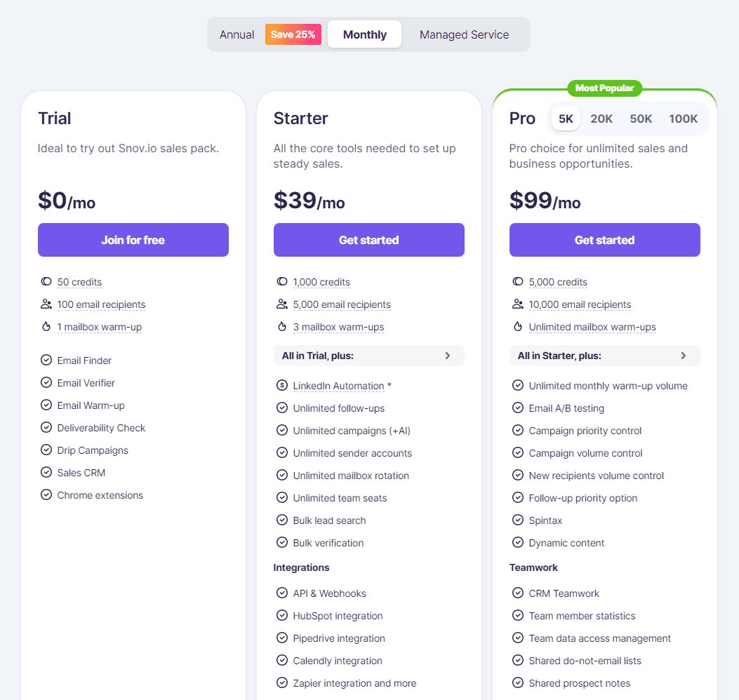739x700 pixels.
Task: Click the recipients people icon under Trial
Action: [x=45, y=304]
